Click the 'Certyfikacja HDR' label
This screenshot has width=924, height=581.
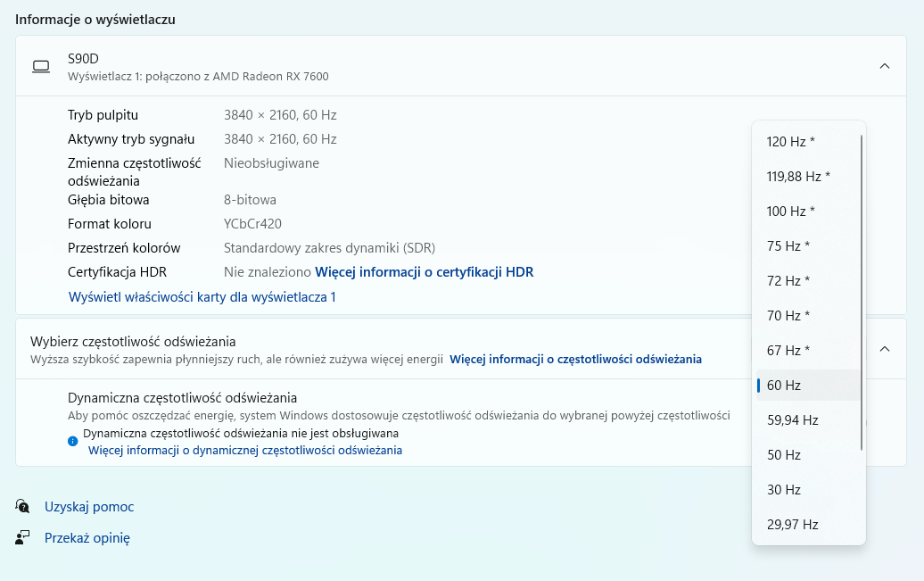coord(117,272)
